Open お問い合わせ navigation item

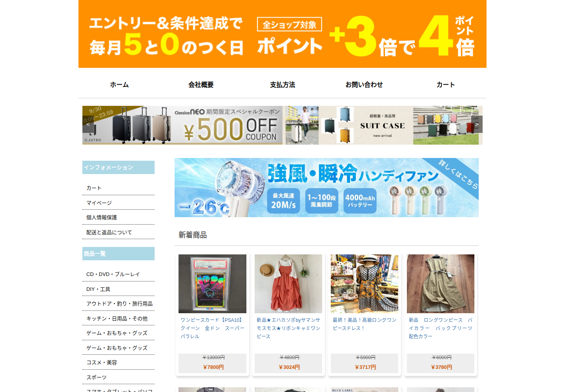click(x=364, y=85)
